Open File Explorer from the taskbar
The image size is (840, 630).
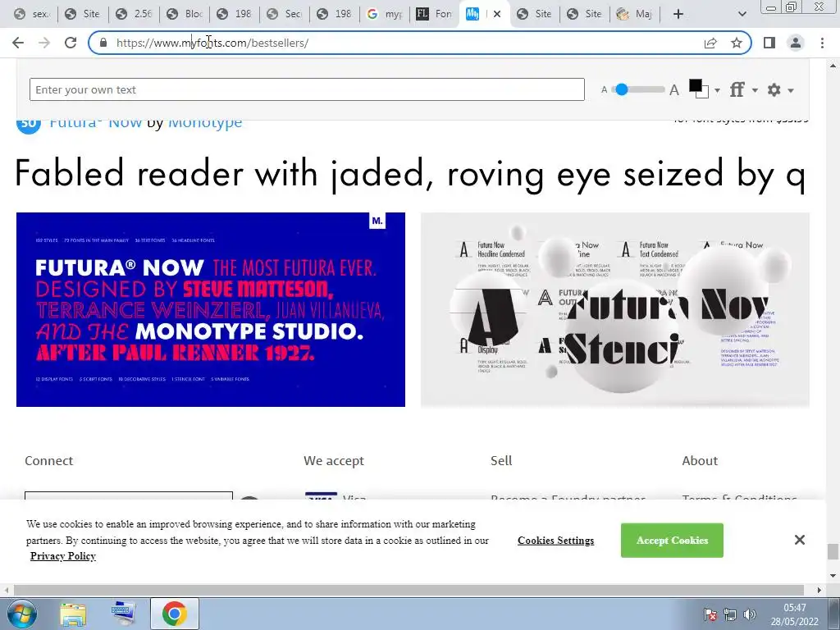click(73, 614)
